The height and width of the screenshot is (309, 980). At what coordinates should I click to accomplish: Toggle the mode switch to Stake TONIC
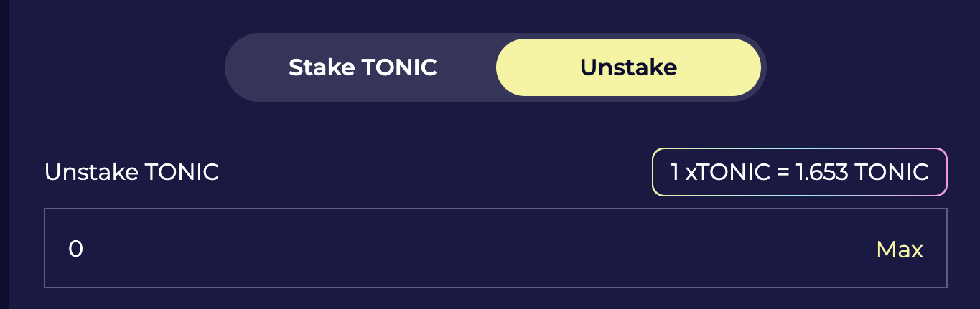363,67
